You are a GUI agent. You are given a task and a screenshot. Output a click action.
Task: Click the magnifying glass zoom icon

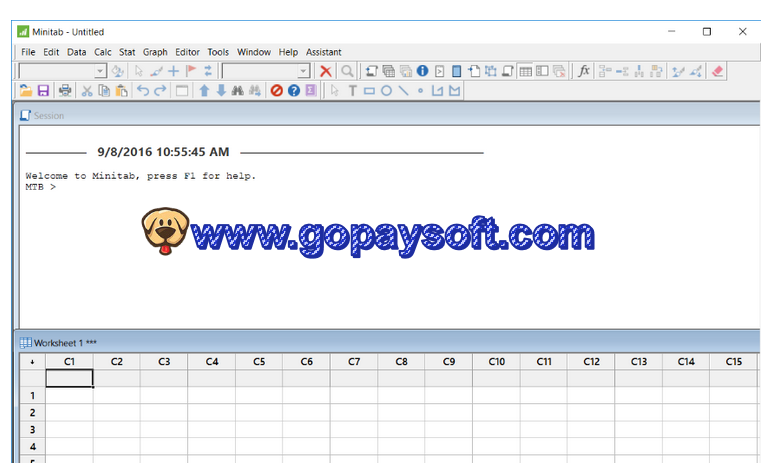[347, 71]
